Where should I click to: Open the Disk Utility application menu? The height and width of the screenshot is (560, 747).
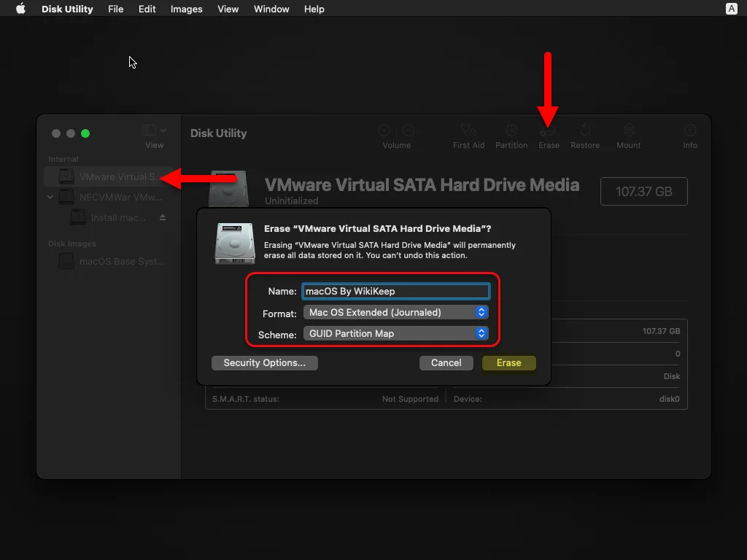67,9
